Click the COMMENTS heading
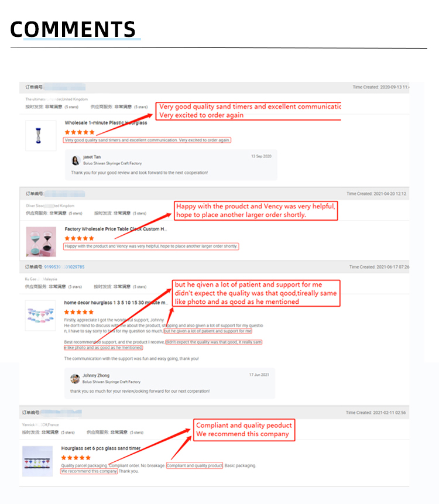This screenshot has width=439, height=504. [73, 29]
